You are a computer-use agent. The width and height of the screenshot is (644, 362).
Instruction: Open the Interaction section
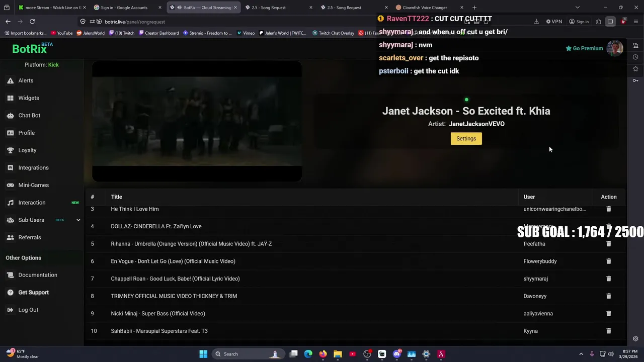click(32, 203)
